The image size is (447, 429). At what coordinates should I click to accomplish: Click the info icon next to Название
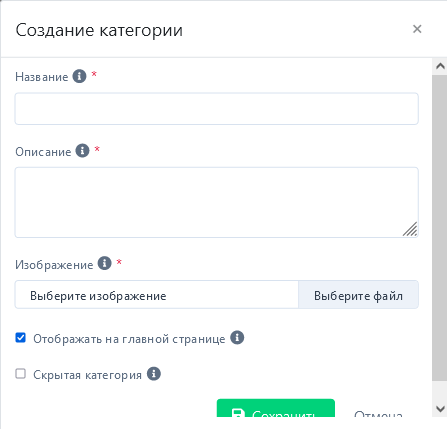pos(79,76)
